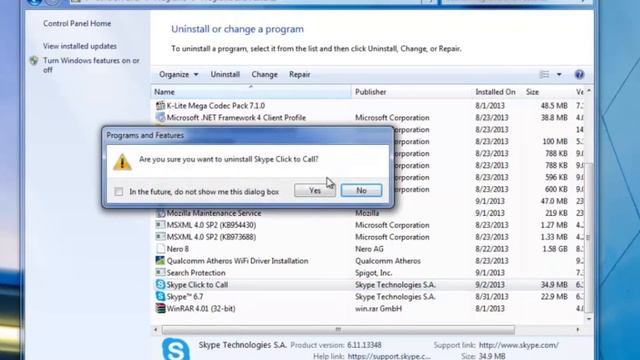The image size is (640, 360).
Task: Cancel uninstall with the No button
Action: click(x=361, y=191)
